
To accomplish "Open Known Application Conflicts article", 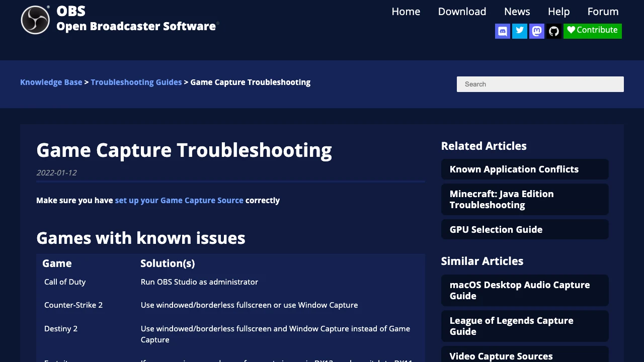I will pos(525,169).
